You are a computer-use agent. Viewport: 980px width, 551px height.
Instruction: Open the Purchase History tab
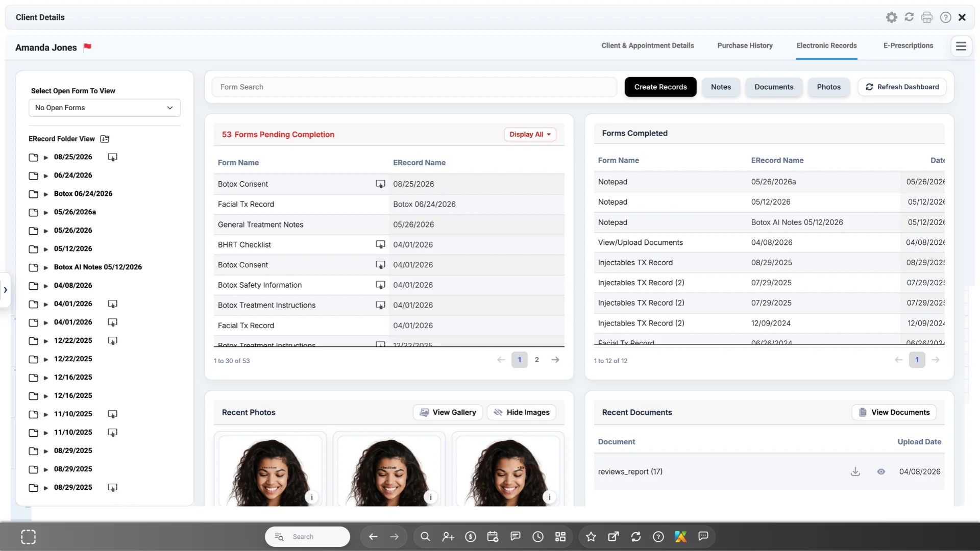tap(745, 45)
